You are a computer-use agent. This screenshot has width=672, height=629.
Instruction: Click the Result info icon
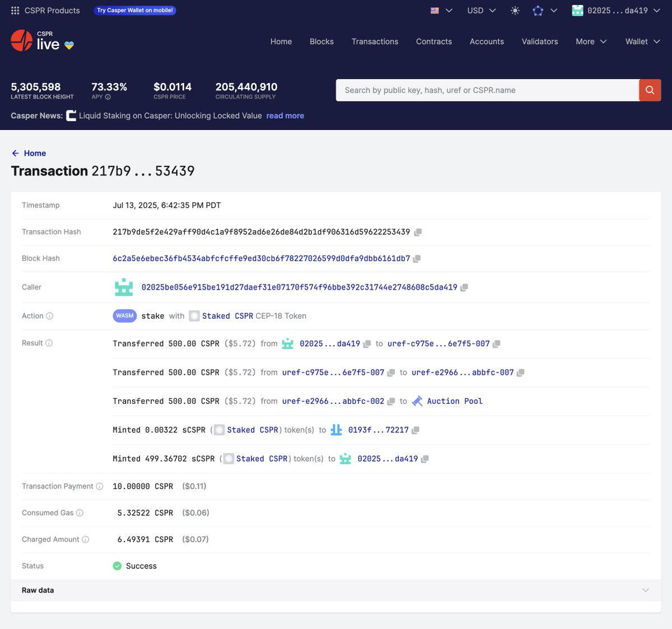click(x=49, y=343)
